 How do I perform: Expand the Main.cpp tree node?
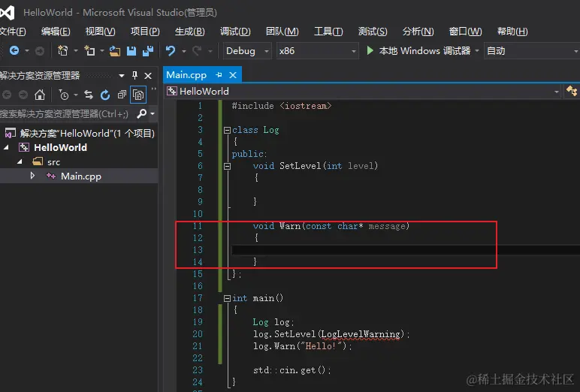(x=32, y=176)
